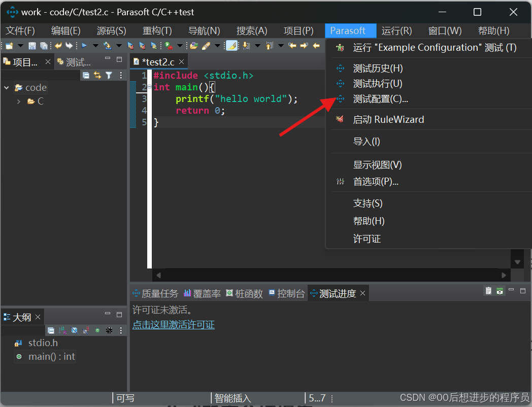Select main() : int in outline
Image resolution: width=532 pixels, height=407 pixels.
45,357
